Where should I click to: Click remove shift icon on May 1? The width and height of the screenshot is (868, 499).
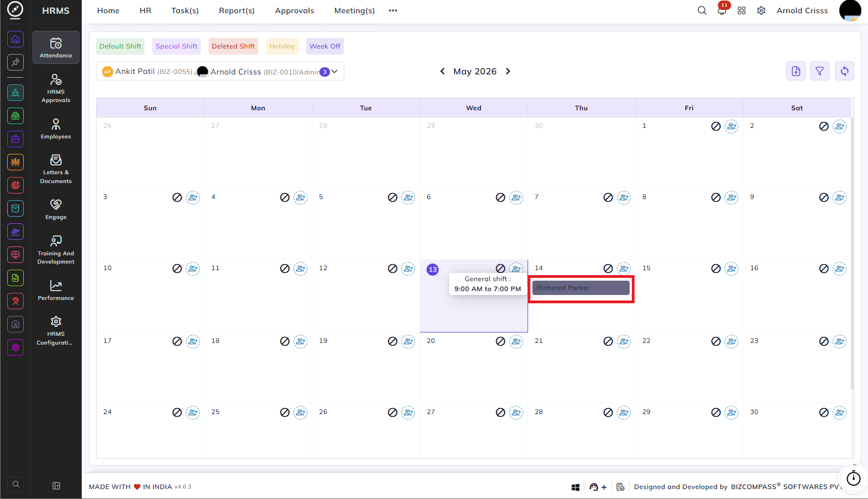click(716, 126)
